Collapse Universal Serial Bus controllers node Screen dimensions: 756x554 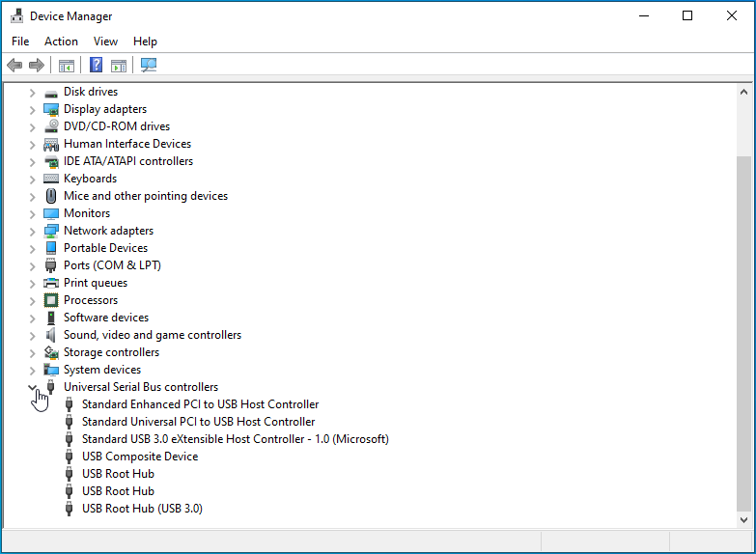(32, 387)
